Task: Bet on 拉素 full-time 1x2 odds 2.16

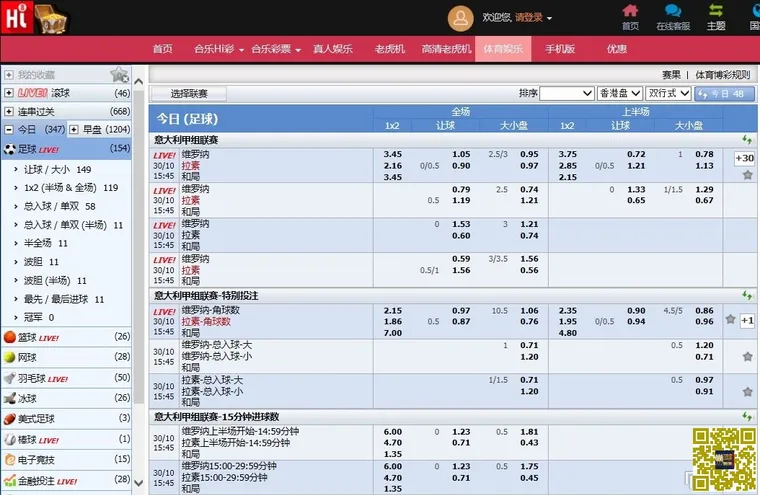Action: coord(393,166)
